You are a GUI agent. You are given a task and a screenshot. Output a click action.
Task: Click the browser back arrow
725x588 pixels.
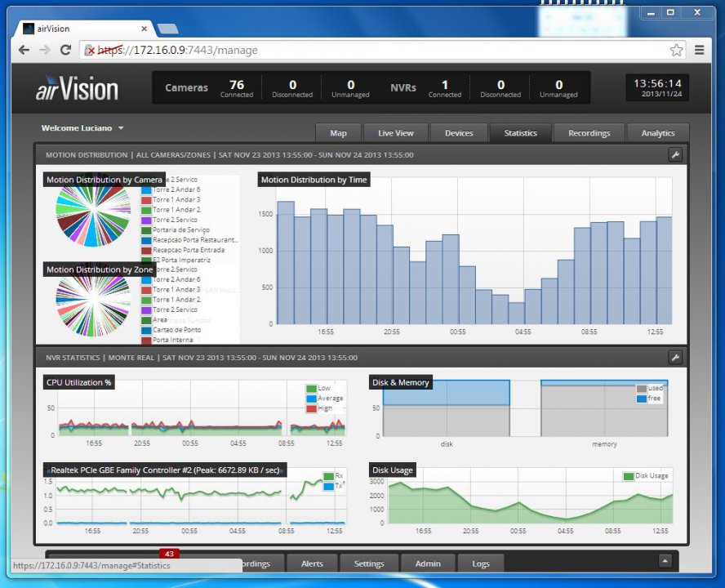coord(26,51)
